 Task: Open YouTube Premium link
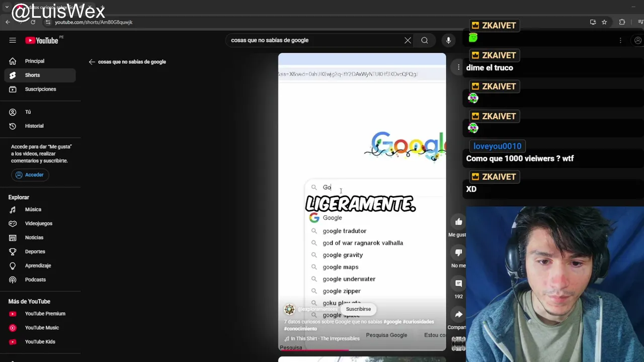pos(40,314)
